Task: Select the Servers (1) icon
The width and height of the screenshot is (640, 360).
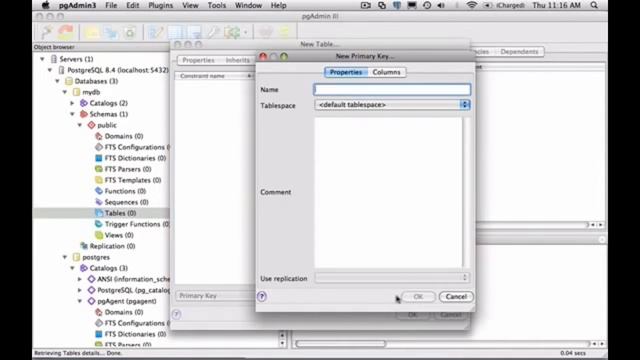Action: (x=53, y=59)
